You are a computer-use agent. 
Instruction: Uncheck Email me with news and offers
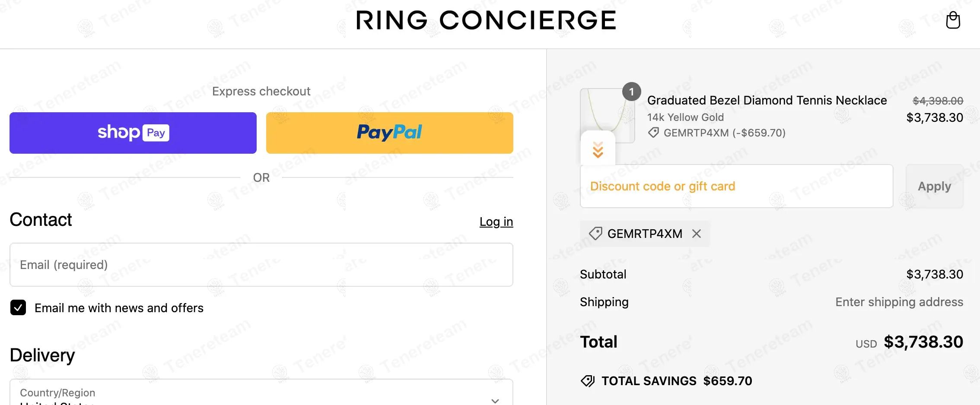18,308
